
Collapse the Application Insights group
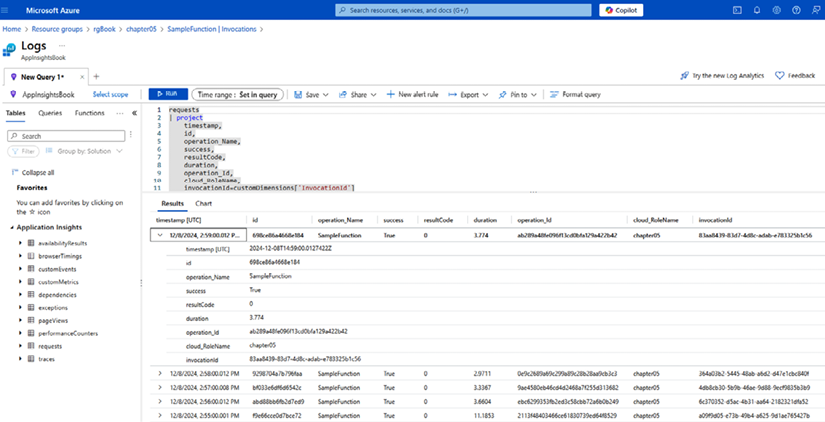(12, 227)
